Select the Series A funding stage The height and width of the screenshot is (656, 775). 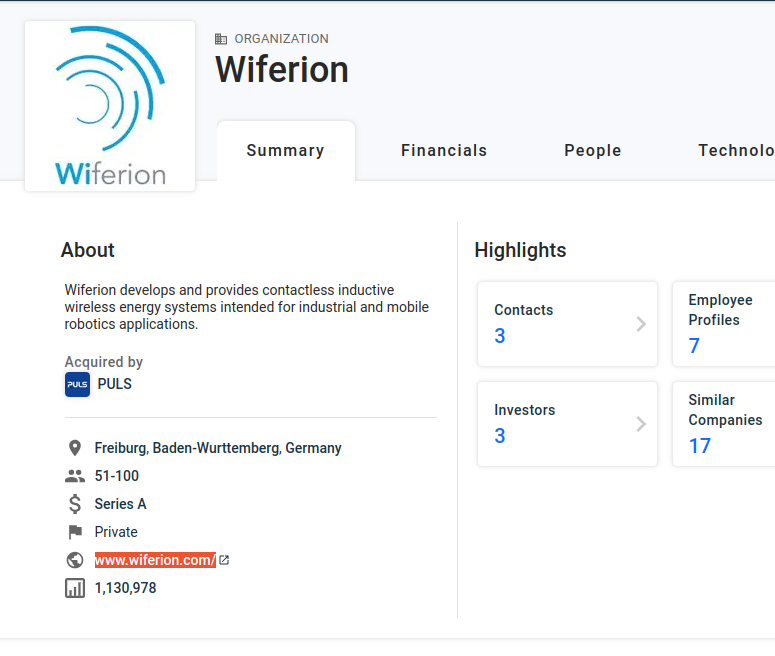point(121,504)
